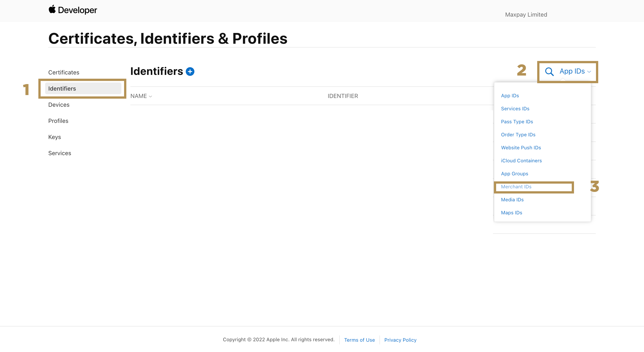Click the blue plus icon beside Identifiers
The image size is (644, 352).
(x=190, y=72)
